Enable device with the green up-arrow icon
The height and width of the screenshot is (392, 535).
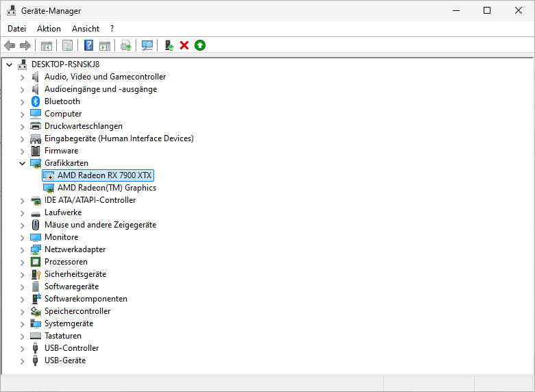pos(200,45)
